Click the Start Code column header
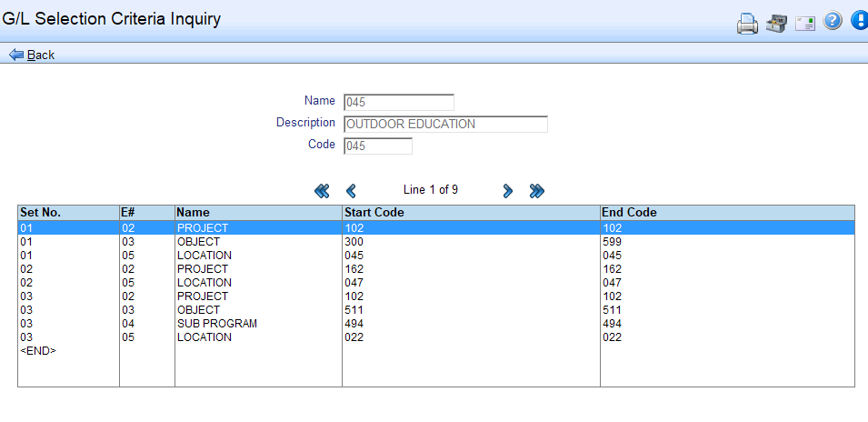868x422 pixels. [x=471, y=213]
